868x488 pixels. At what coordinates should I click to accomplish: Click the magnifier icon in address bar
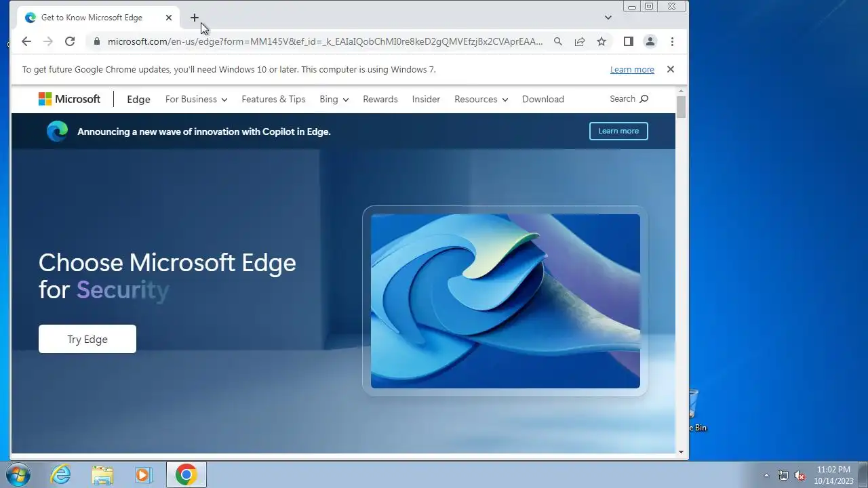tap(558, 41)
